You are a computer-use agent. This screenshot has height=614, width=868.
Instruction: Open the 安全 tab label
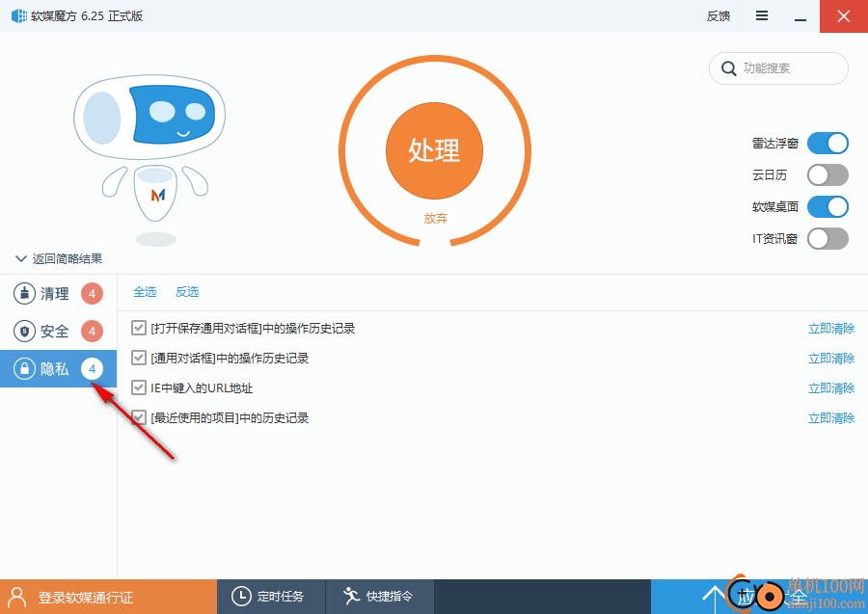[55, 332]
